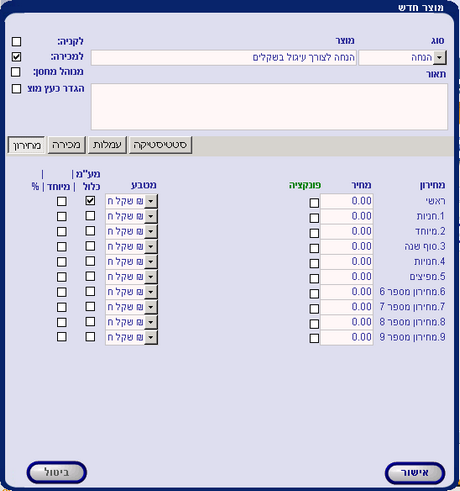Uncheck the למכירה checkbox
This screenshot has height=491, width=460.
click(x=16, y=57)
